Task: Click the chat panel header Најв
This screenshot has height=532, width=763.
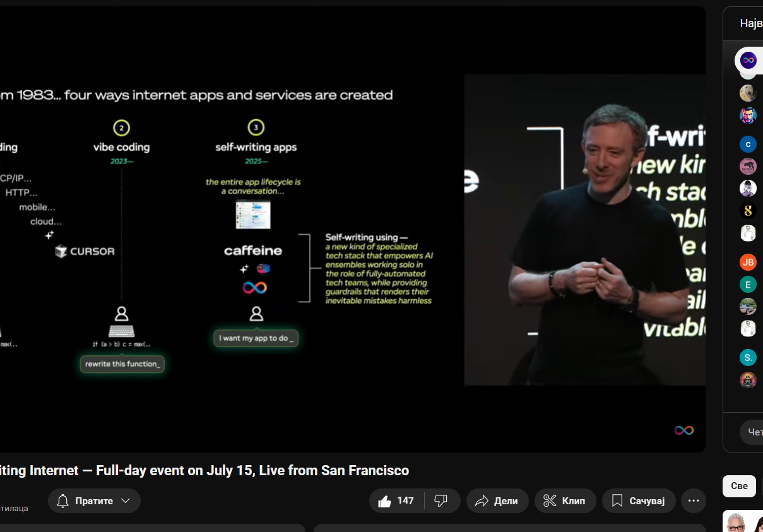Action: 751,24
